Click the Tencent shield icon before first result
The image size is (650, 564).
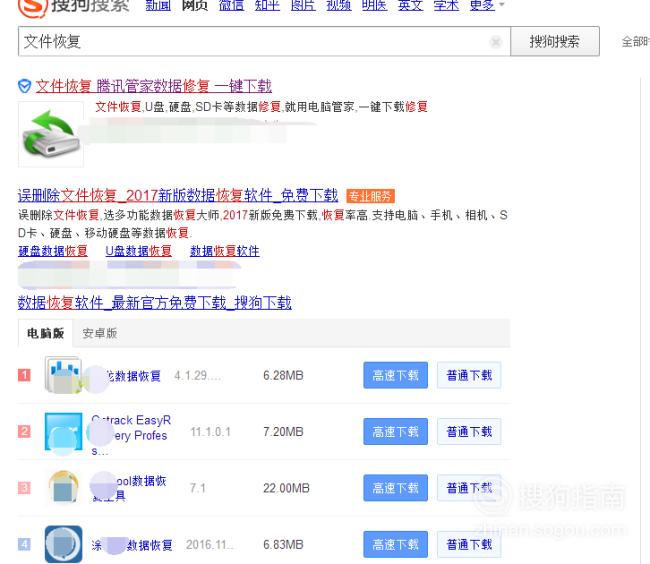(x=24, y=86)
